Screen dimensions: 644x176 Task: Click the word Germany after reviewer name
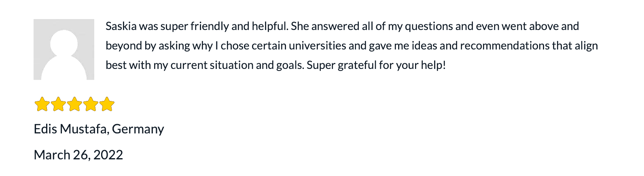138,129
